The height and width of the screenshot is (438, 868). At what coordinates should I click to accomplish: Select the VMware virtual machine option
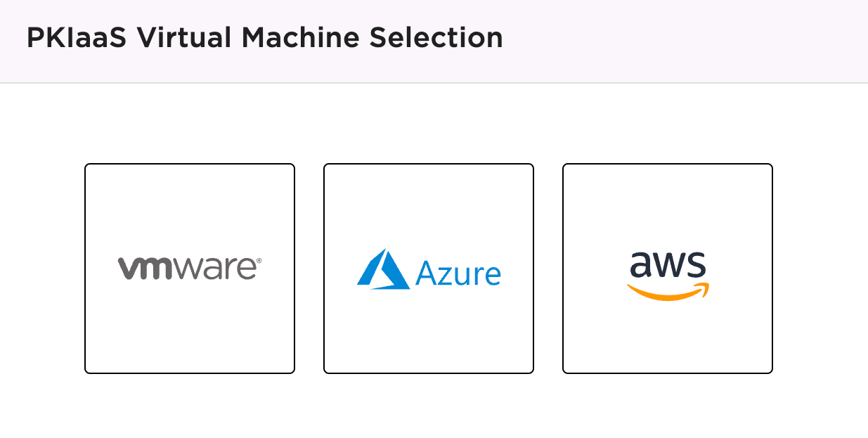coord(190,269)
